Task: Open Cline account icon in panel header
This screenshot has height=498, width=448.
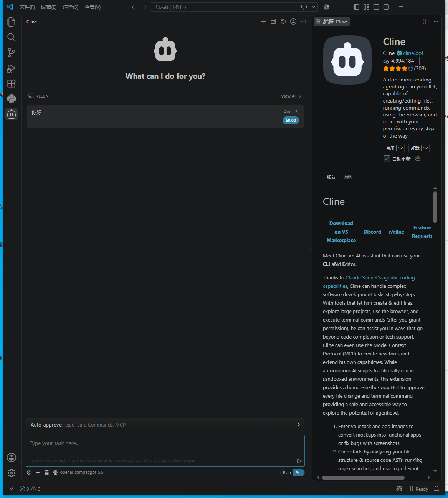Action: (293, 22)
